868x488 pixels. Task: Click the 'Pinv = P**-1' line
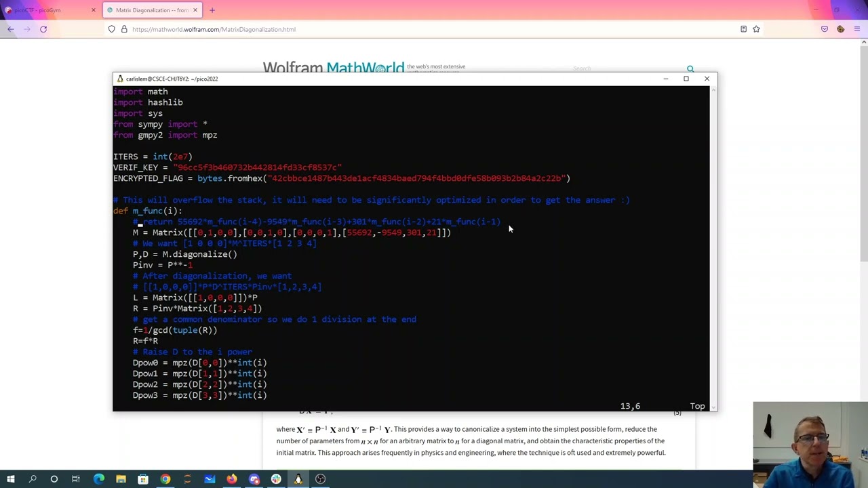pos(163,265)
